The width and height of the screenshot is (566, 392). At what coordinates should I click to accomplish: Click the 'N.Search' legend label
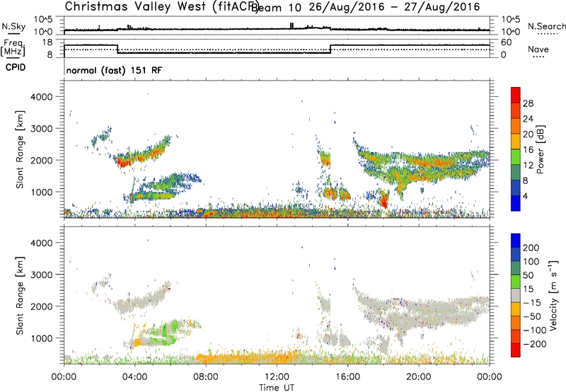(547, 26)
